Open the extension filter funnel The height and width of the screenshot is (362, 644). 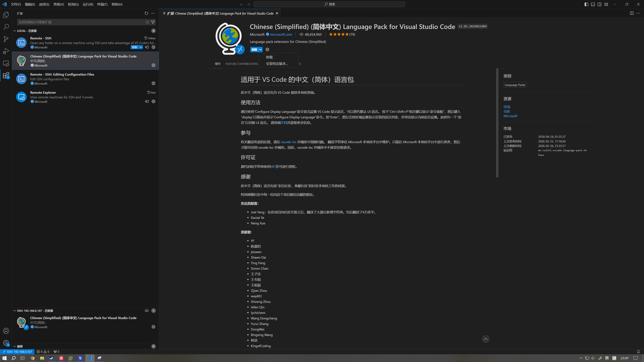coord(153,22)
